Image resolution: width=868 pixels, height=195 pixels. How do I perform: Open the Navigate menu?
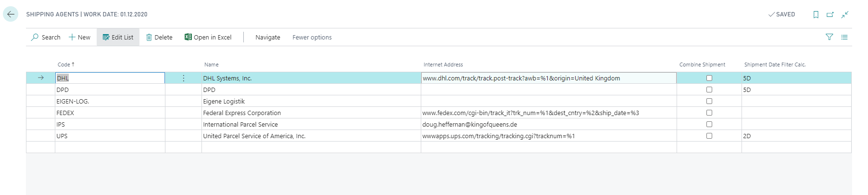click(268, 37)
